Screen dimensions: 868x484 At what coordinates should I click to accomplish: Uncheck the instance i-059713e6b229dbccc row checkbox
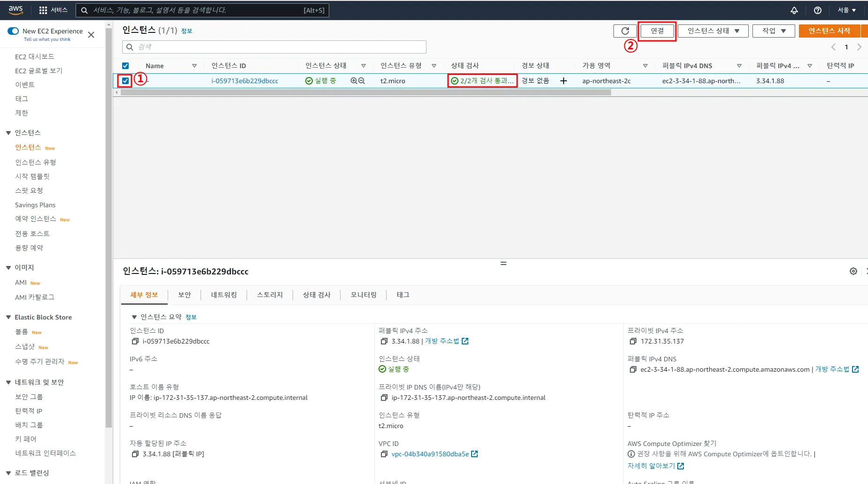coord(125,81)
